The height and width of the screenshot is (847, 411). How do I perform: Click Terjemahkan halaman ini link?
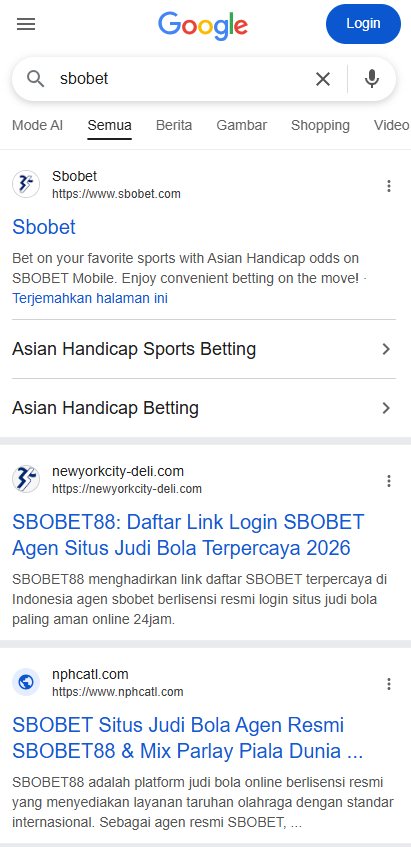click(90, 298)
